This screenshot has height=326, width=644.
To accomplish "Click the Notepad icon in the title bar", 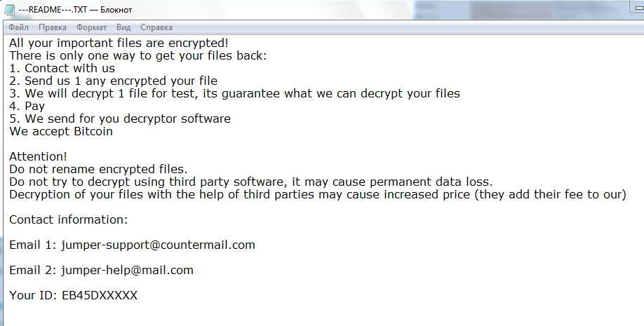I will coord(10,10).
